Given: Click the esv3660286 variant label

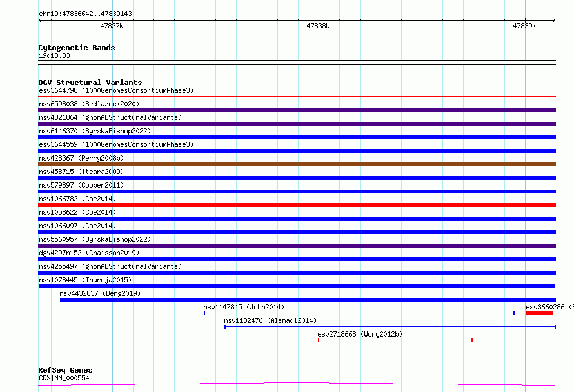Looking at the screenshot, I should (550, 307).
